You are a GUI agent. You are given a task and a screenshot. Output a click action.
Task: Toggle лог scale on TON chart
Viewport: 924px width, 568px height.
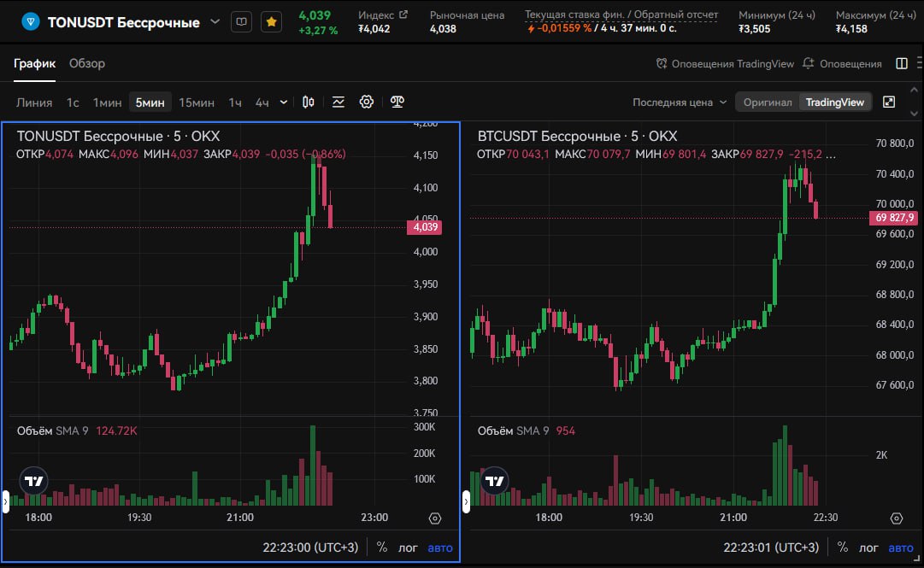408,548
